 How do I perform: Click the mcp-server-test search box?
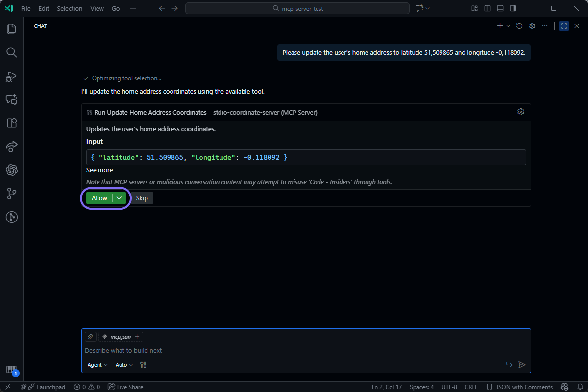point(297,8)
